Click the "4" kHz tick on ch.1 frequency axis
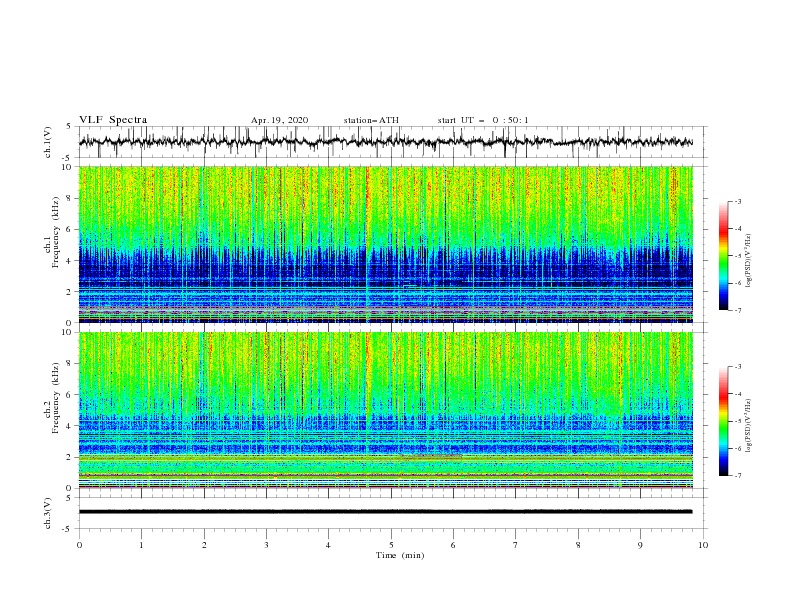792x612 pixels. click(x=70, y=261)
